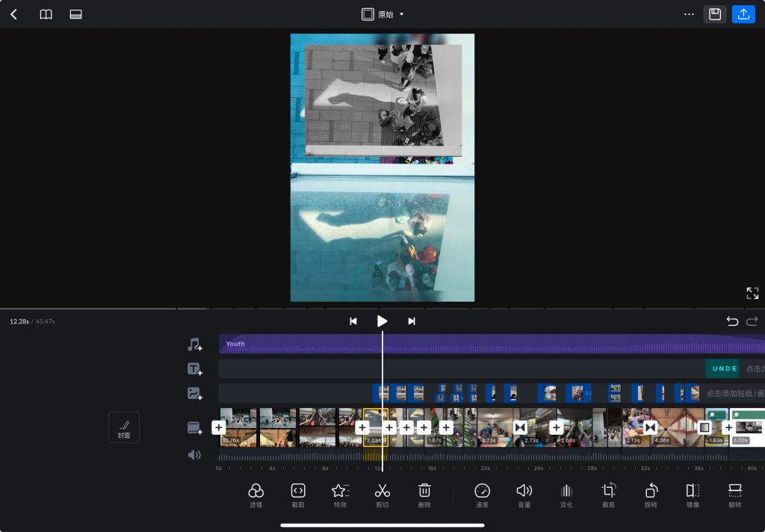
Task: Toggle the layout panel icon beside the book
Action: click(75, 14)
